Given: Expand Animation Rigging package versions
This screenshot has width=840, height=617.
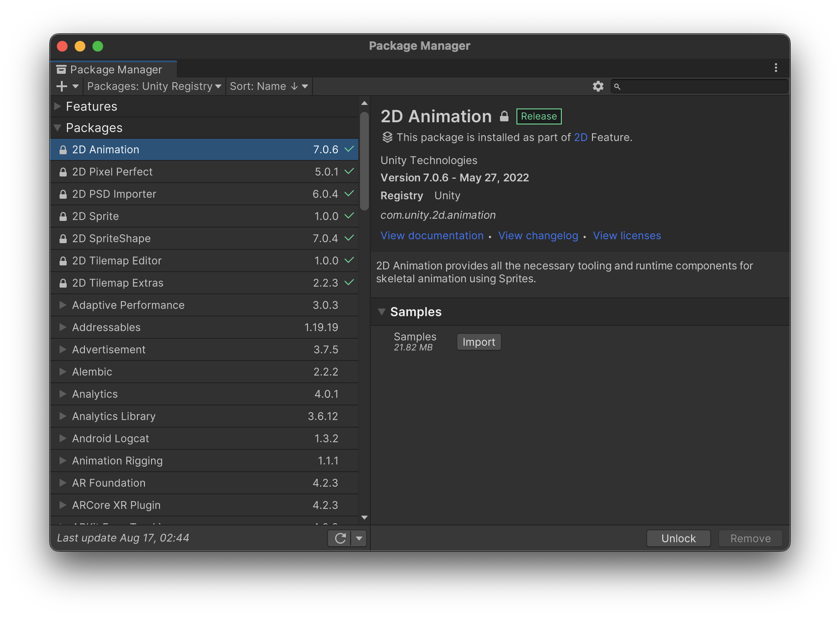Looking at the screenshot, I should pyautogui.click(x=63, y=461).
